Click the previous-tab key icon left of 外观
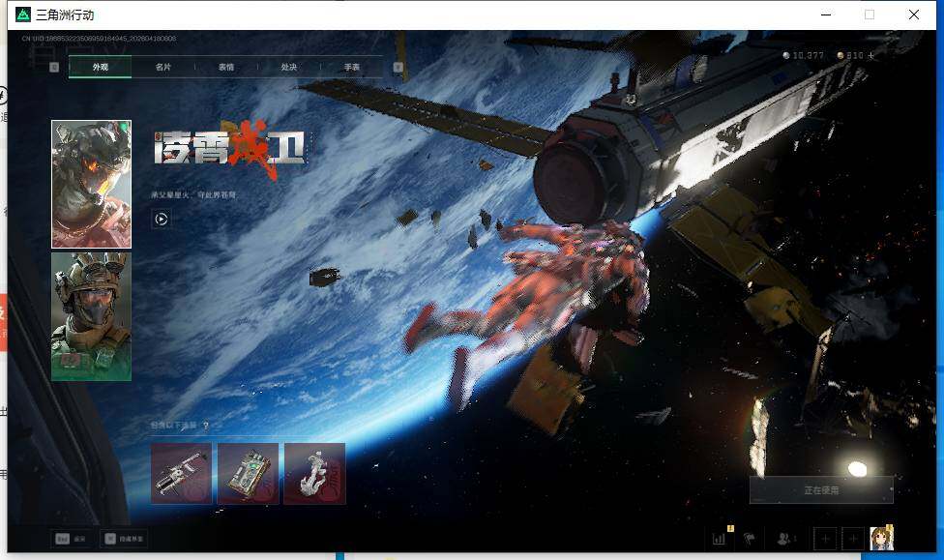Screen dimensions: 944x560 click(54, 67)
